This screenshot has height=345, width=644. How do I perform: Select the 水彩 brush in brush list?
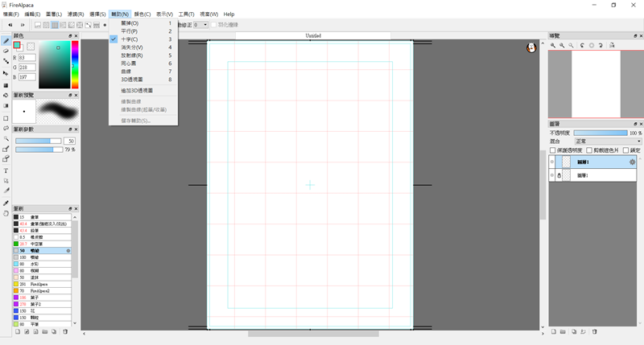pos(35,263)
